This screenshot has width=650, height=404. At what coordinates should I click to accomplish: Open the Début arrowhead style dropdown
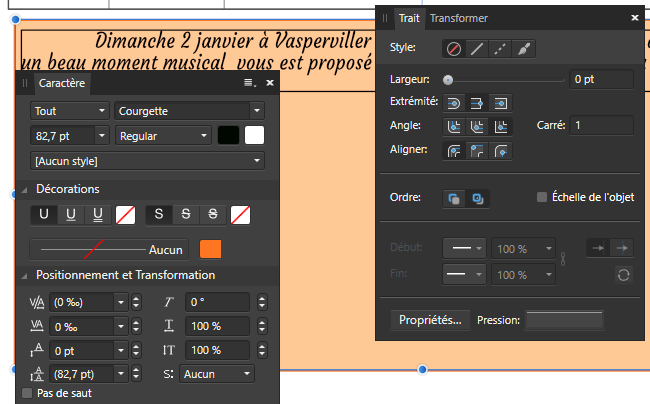[464, 248]
